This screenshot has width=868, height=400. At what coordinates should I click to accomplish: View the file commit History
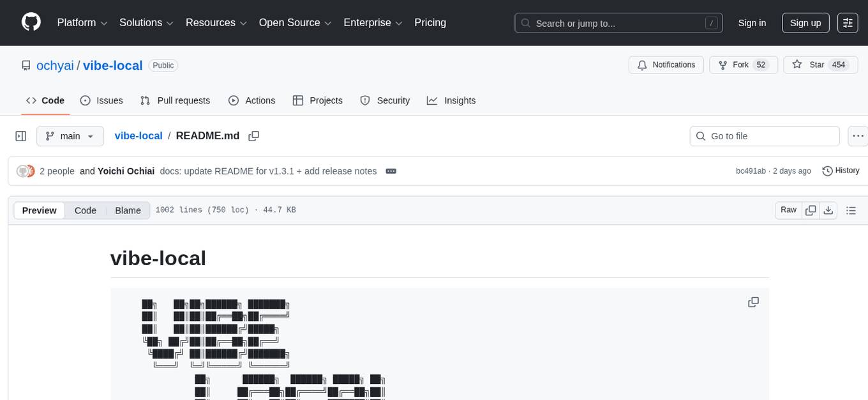(841, 171)
